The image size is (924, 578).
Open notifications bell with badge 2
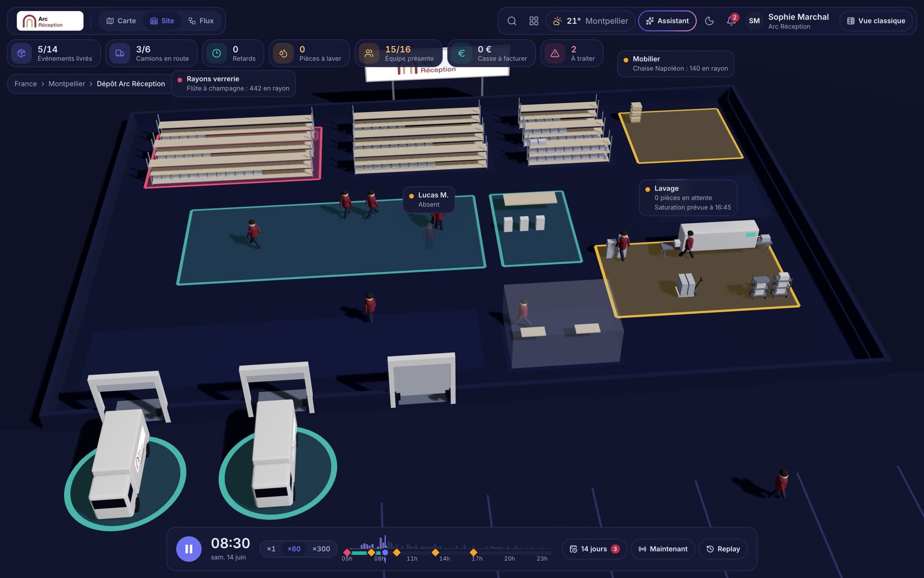[731, 20]
